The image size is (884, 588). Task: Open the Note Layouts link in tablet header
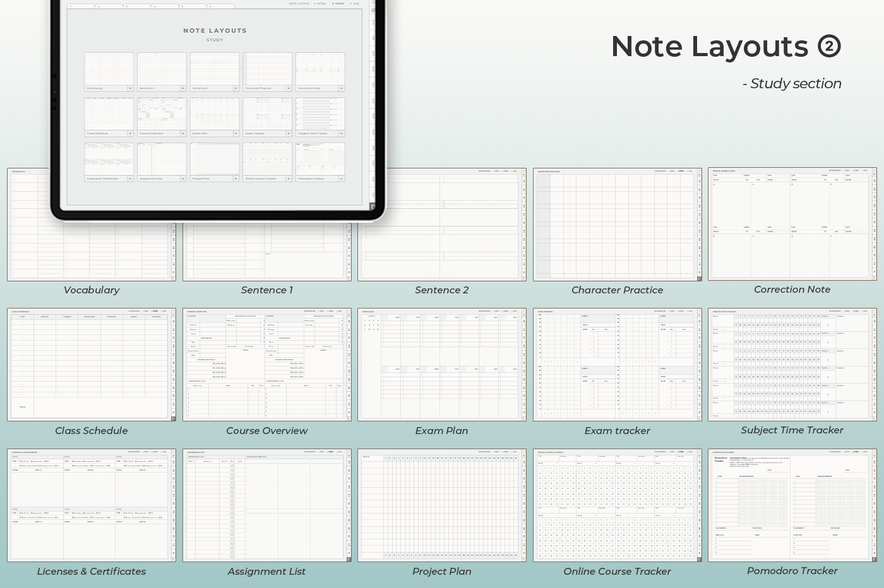click(299, 4)
